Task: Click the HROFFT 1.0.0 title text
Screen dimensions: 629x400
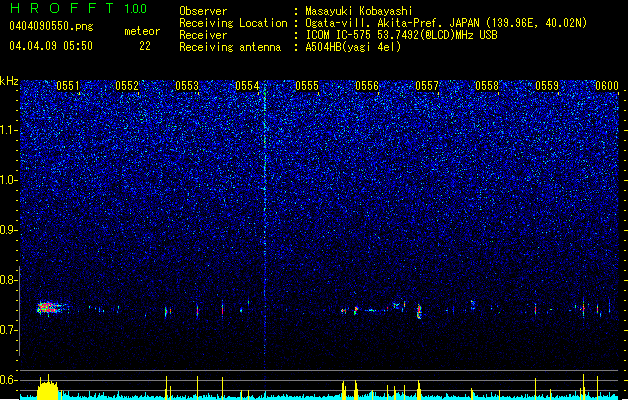Action: point(78,8)
